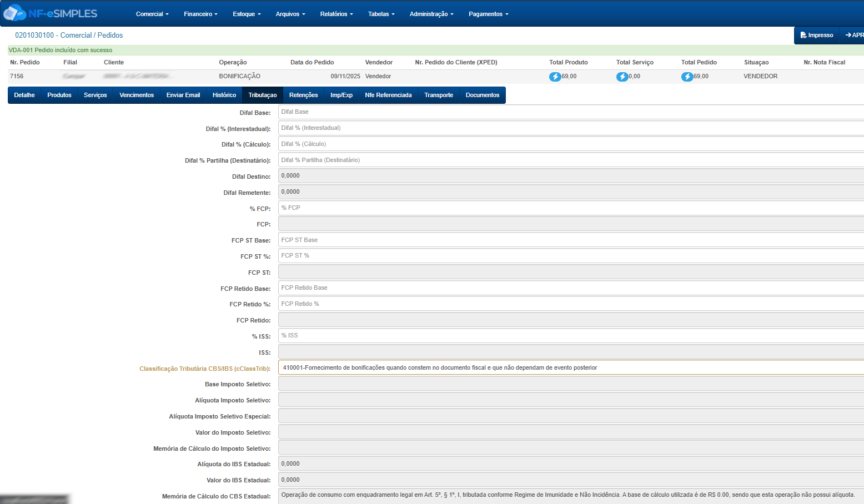This screenshot has height=504, width=864.
Task: Open the Comercial dropdown menu
Action: (152, 14)
